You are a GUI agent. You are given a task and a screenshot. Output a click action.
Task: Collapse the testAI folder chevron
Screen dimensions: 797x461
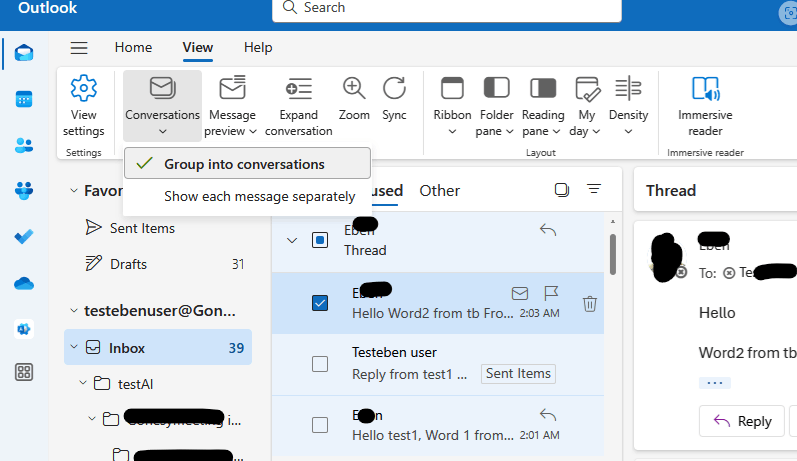point(83,383)
